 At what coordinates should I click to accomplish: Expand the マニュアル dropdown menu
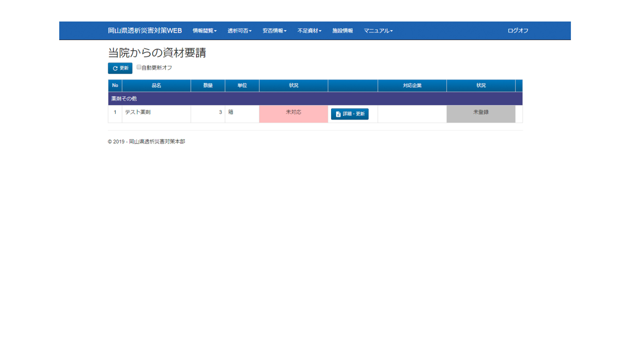[x=378, y=31]
